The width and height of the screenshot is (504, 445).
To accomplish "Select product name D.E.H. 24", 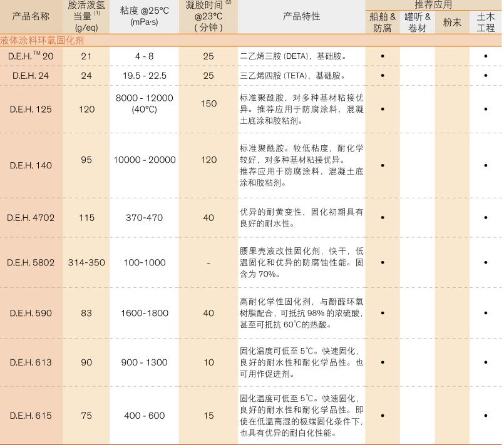I will click(x=31, y=76).
